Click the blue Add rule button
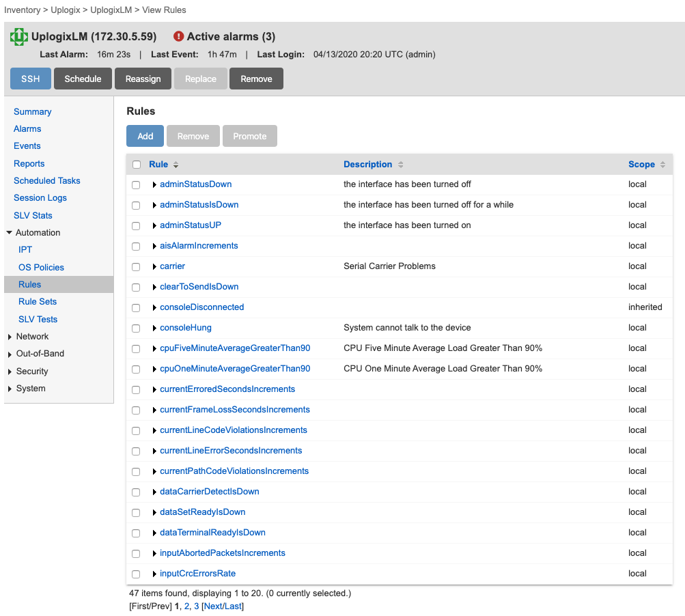 (145, 136)
